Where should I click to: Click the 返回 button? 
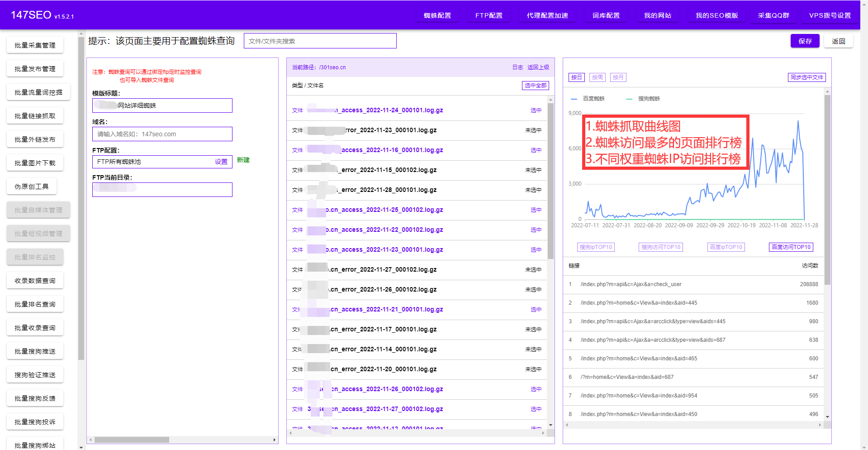838,41
